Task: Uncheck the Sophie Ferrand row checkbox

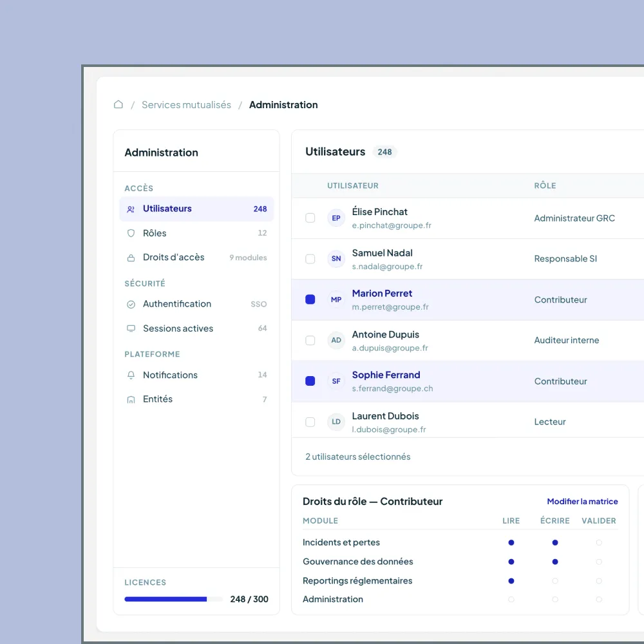Action: 310,381
